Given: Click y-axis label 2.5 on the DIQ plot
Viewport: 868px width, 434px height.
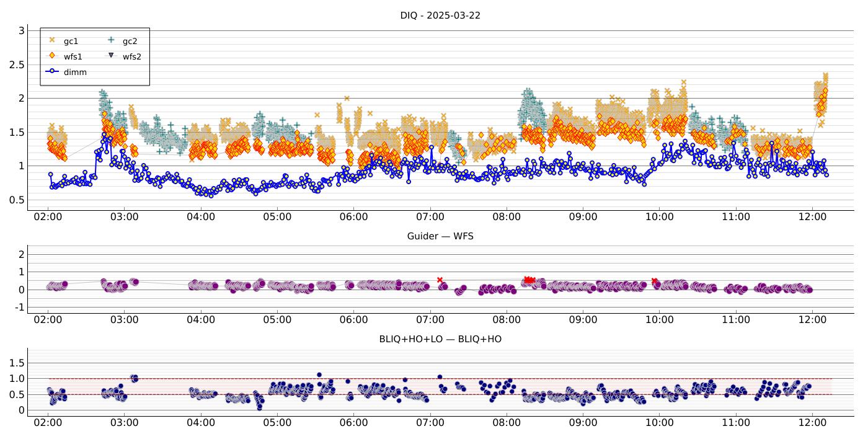Looking at the screenshot, I should (17, 64).
